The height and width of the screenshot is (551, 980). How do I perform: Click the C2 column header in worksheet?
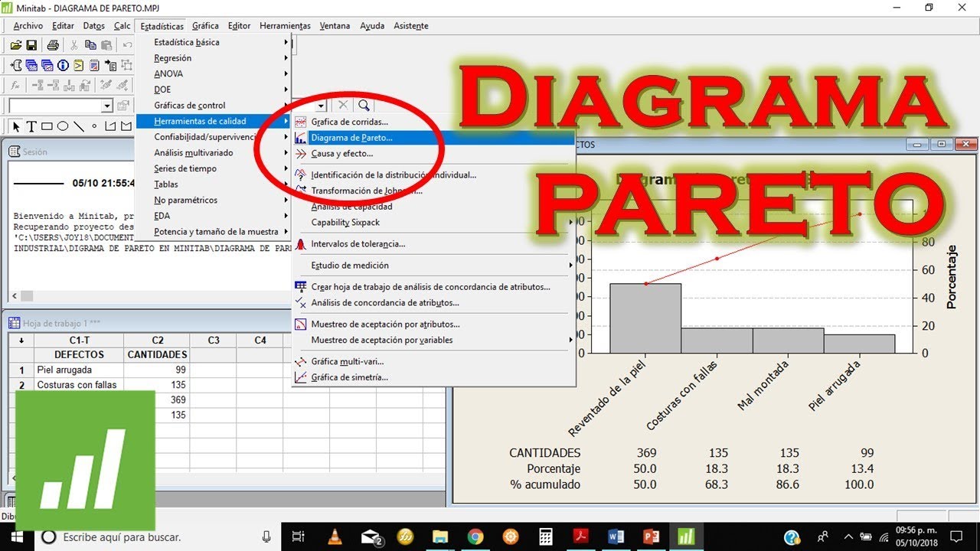pyautogui.click(x=157, y=341)
